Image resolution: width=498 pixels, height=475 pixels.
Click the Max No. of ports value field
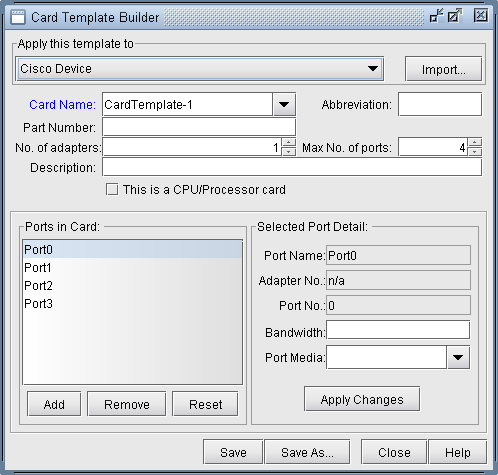click(433, 147)
